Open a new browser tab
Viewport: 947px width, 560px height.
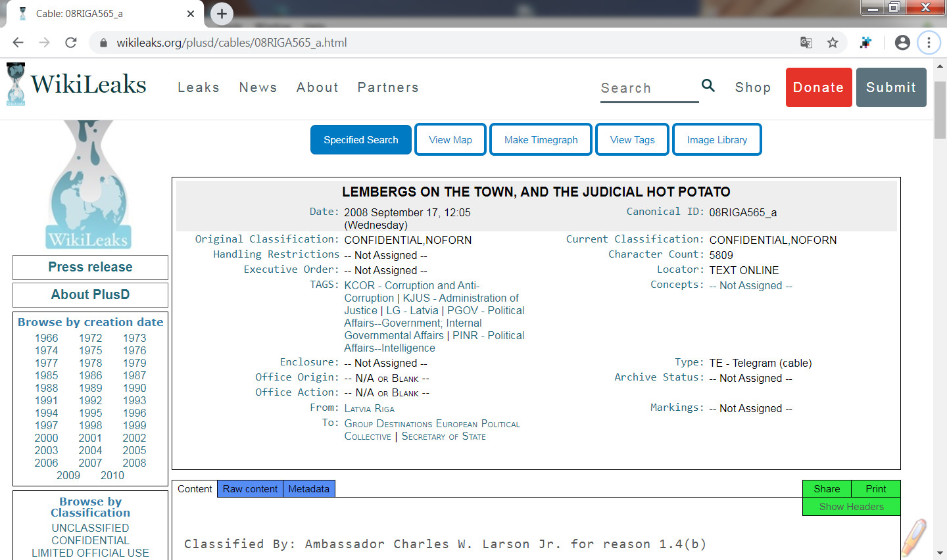pos(222,13)
